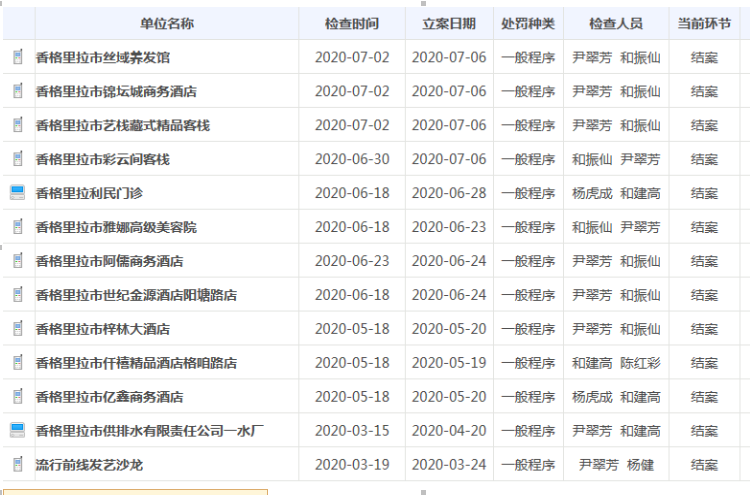
Task: Select the 香格里拉市供排水有限责任公司一水厂 unit name
Action: click(x=150, y=431)
